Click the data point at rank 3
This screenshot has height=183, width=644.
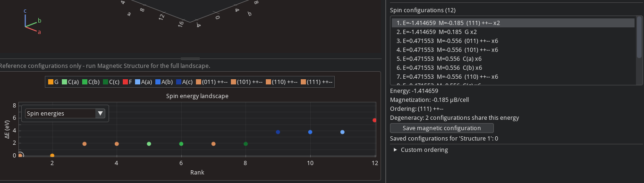pos(85,144)
